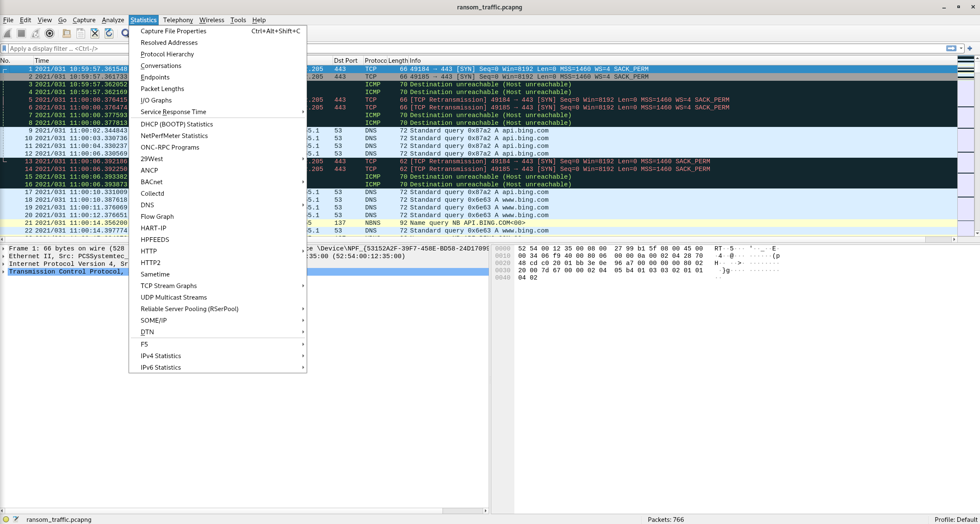Expand TCP Stream Graphs submenu

coord(218,286)
